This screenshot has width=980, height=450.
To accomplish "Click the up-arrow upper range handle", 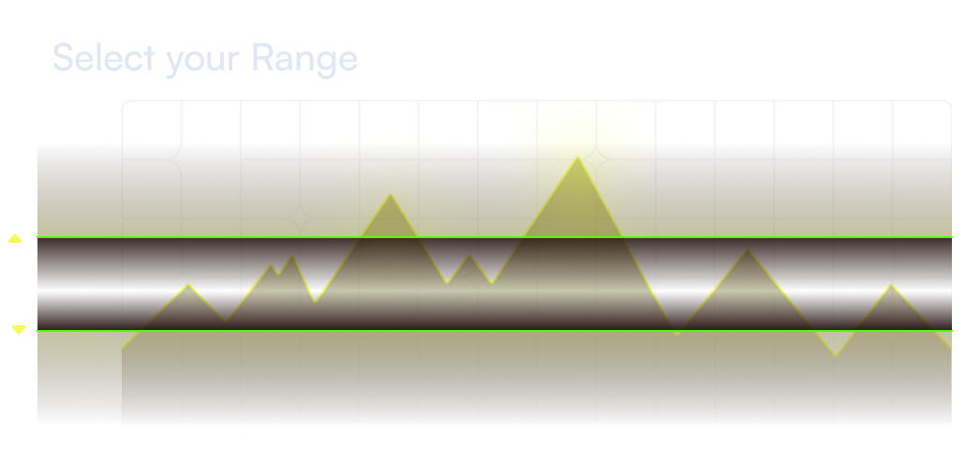I will 15,239.
